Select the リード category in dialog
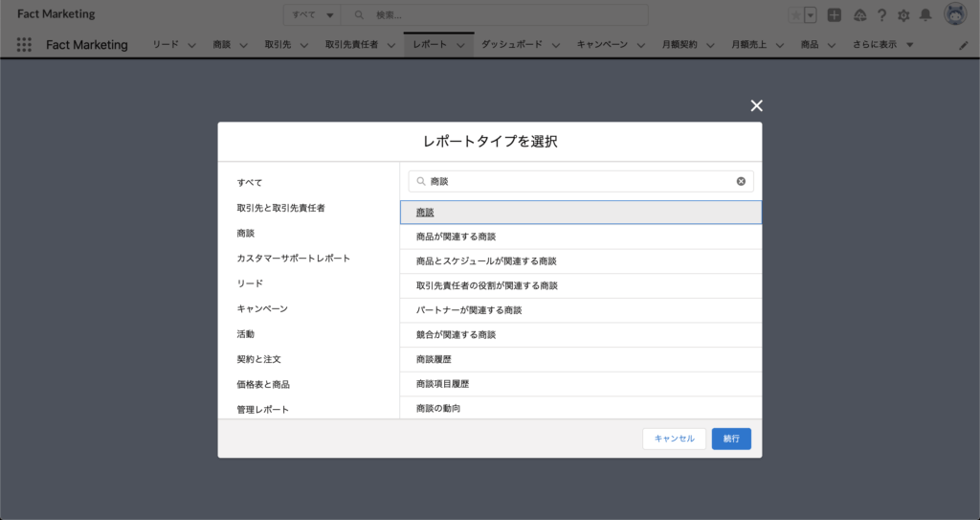The height and width of the screenshot is (520, 980). point(250,283)
